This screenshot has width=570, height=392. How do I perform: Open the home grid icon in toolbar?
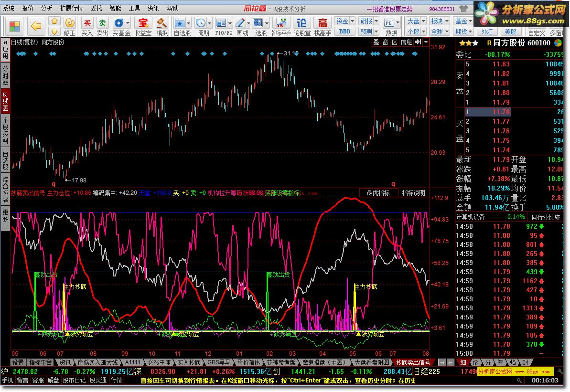tap(14, 26)
